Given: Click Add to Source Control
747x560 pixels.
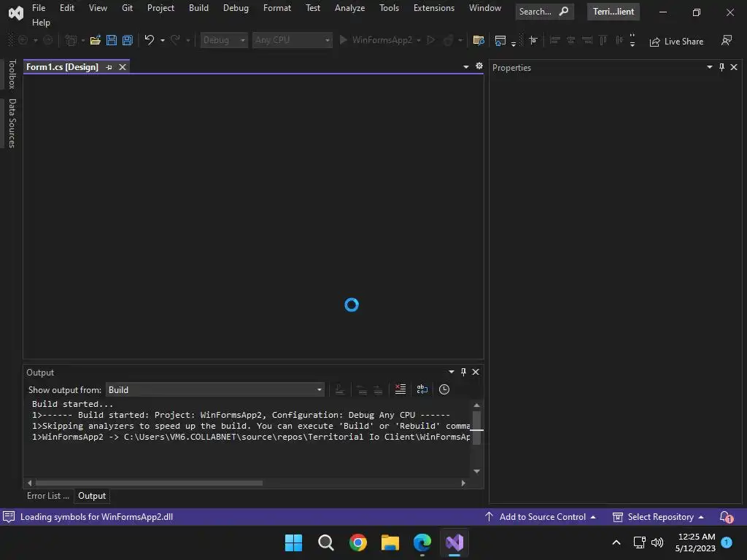Looking at the screenshot, I should tap(541, 517).
